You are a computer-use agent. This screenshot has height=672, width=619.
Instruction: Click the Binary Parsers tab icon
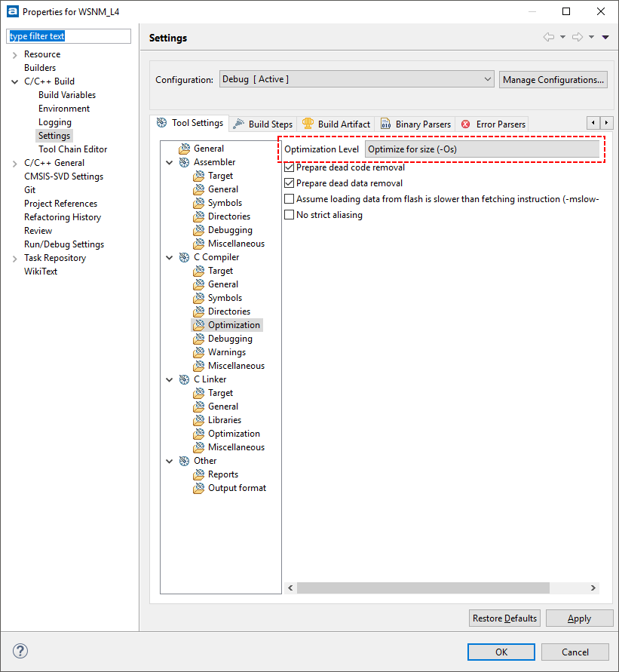[x=385, y=124]
